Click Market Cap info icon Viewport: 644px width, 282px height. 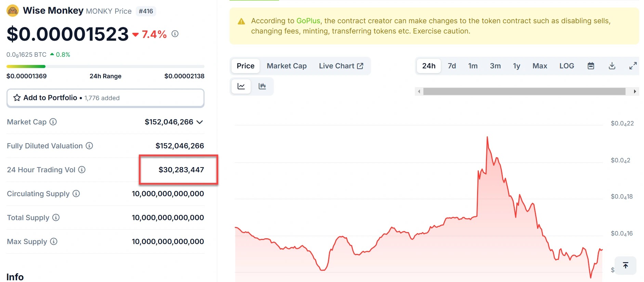53,122
